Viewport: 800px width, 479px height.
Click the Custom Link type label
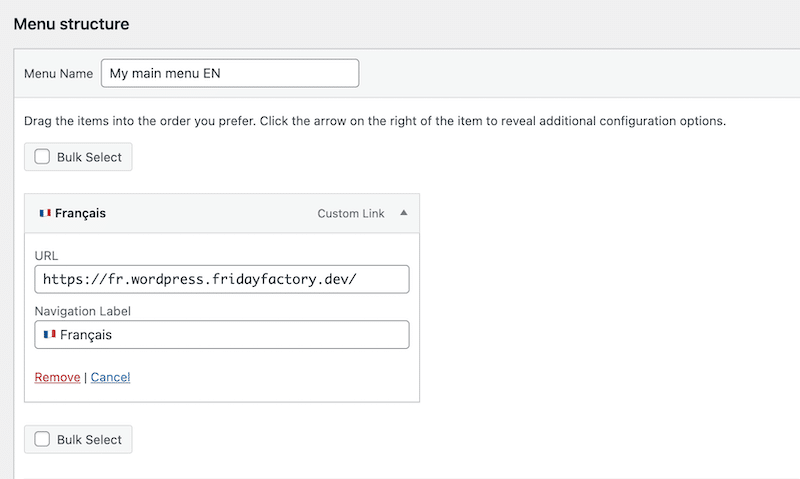pyautogui.click(x=351, y=213)
